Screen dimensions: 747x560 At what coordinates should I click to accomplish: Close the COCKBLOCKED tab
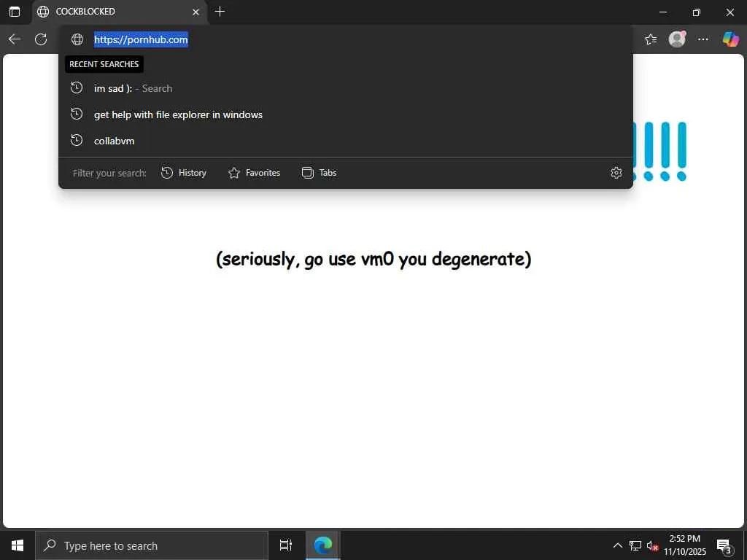click(x=196, y=12)
